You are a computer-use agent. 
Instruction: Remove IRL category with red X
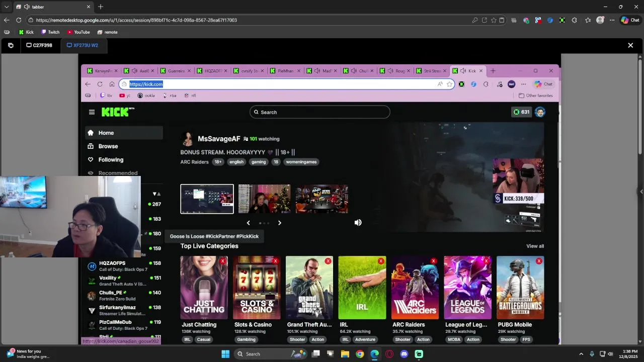tap(381, 261)
